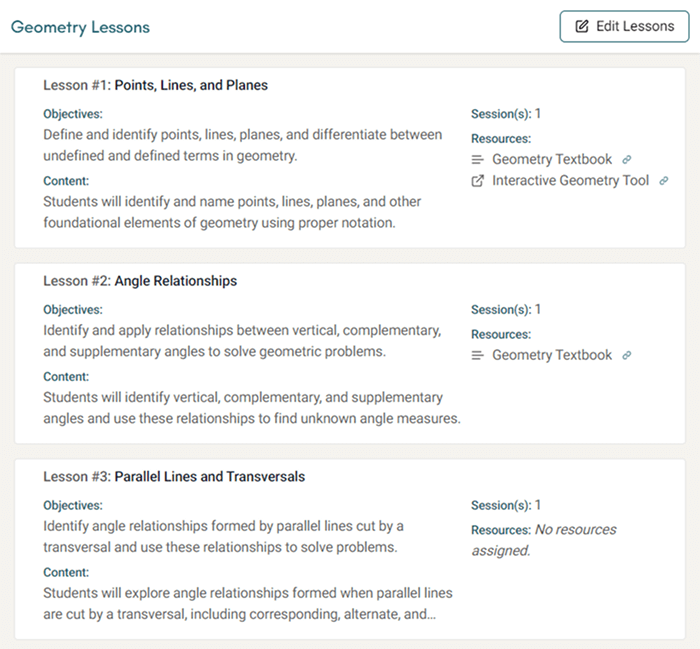This screenshot has width=700, height=649.
Task: Click the list icon beside Lesson 2 Geometry Textbook
Action: (x=478, y=356)
